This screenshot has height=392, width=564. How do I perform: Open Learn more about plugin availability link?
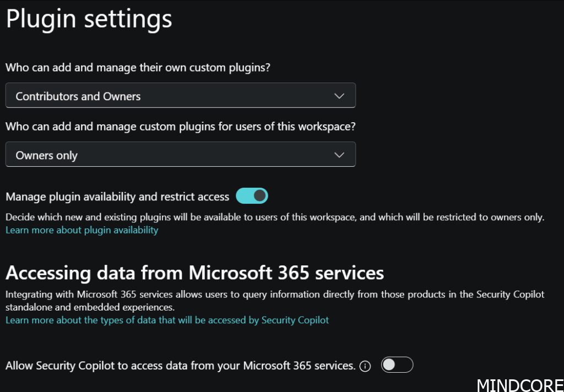click(82, 230)
